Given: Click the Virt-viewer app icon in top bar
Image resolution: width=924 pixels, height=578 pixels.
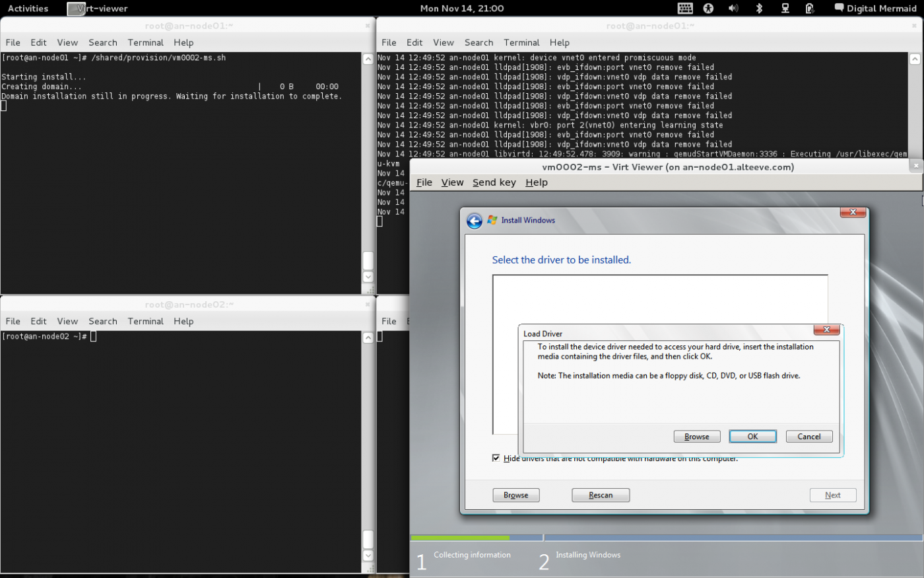Looking at the screenshot, I should tap(76, 9).
